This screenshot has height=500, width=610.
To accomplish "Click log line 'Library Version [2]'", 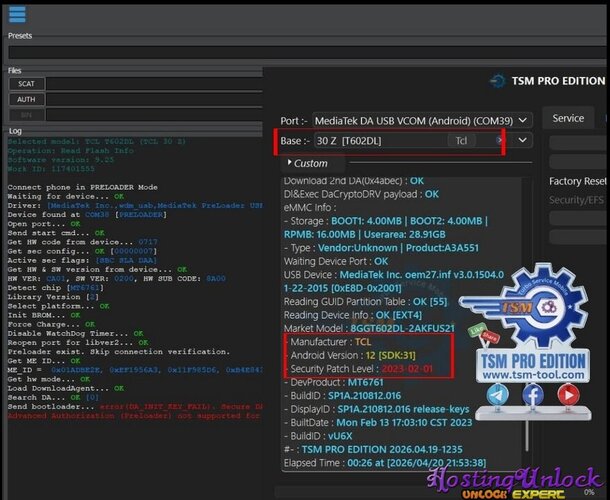I will pos(53,297).
